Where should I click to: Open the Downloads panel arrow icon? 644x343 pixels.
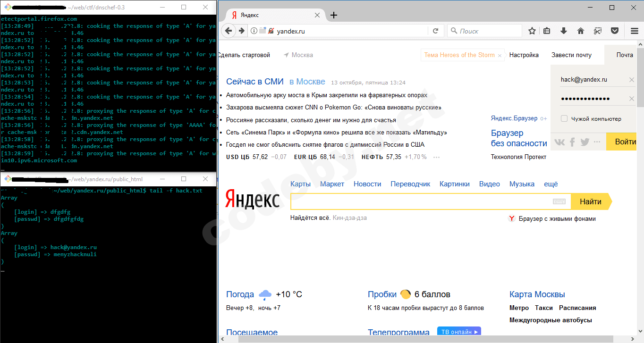563,30
